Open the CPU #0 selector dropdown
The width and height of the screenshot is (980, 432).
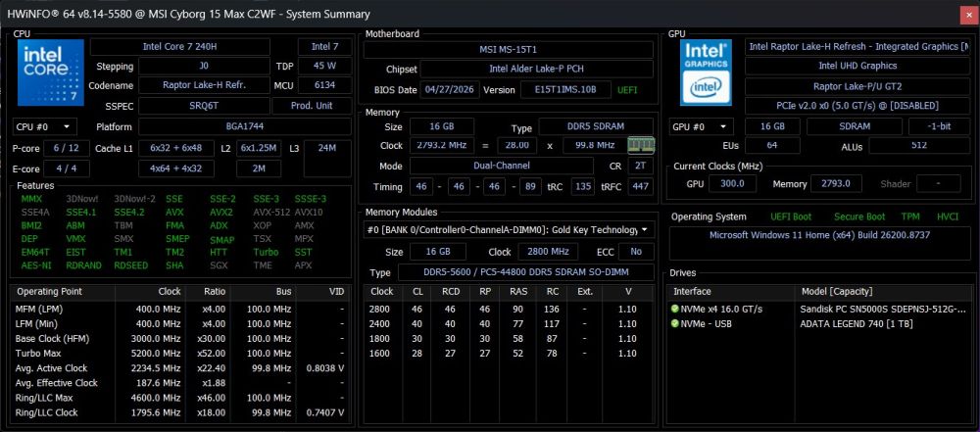point(45,127)
